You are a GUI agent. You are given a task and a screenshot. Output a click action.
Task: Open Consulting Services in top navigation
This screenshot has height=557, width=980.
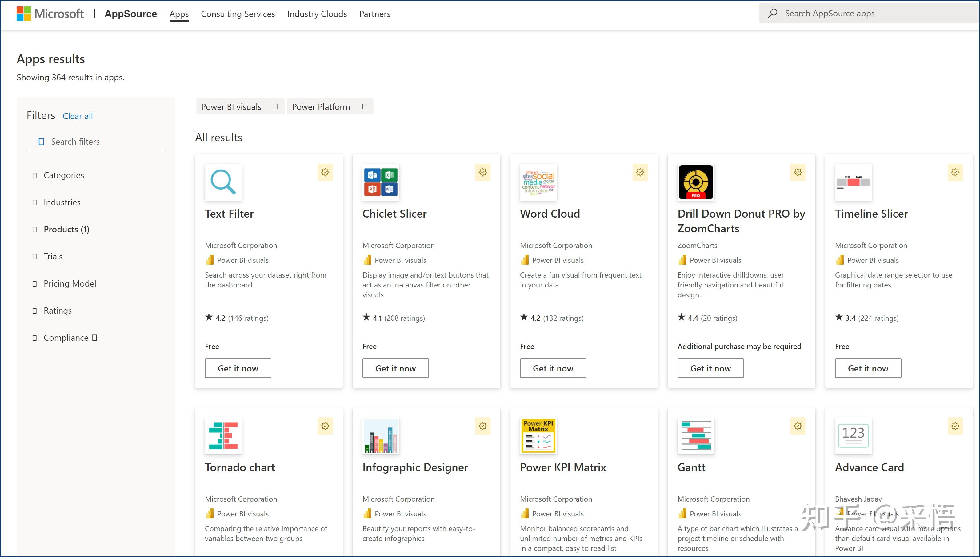(238, 14)
